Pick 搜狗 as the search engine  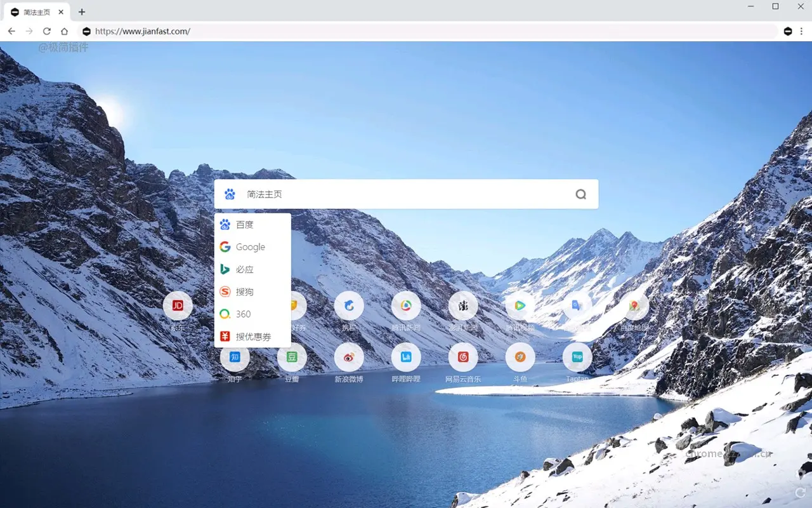[x=245, y=291]
